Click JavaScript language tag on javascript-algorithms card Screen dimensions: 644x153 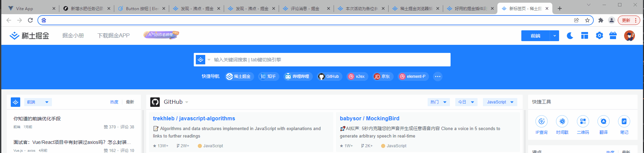point(210,146)
